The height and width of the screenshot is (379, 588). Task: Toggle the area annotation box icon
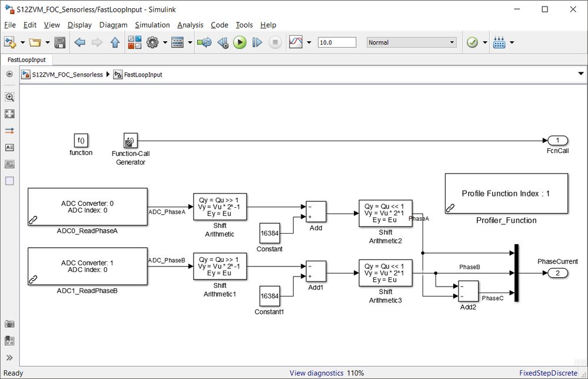9,181
